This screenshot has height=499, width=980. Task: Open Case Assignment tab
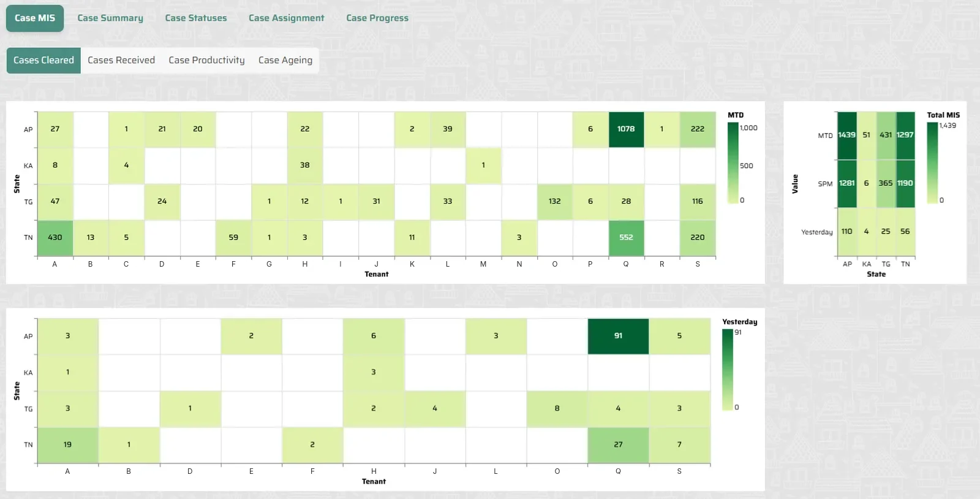tap(287, 18)
